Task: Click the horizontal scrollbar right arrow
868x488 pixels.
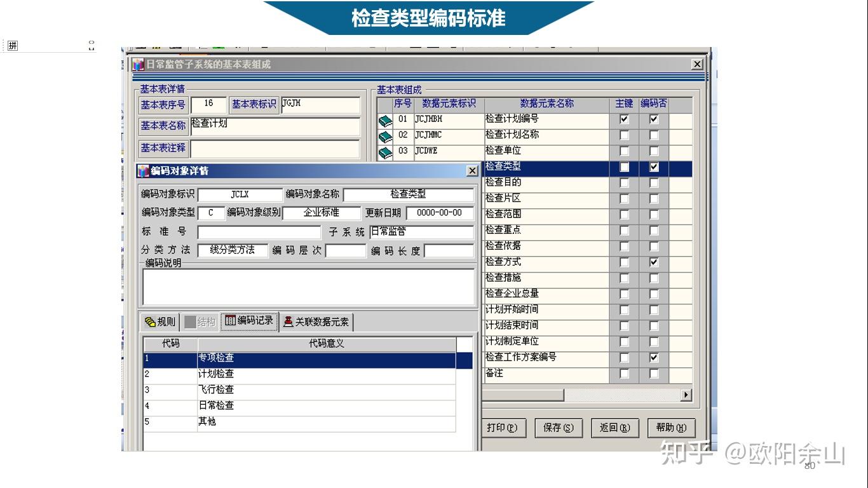Action: 687,395
